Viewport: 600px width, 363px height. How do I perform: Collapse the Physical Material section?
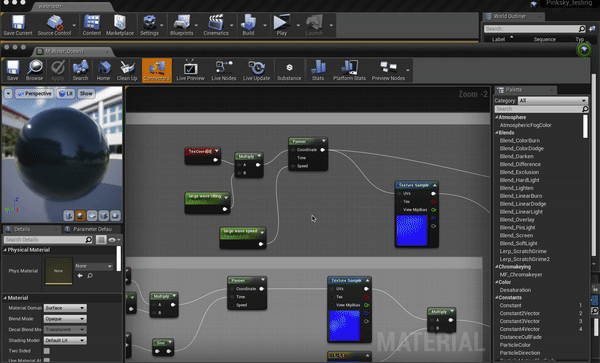[x=5, y=250]
